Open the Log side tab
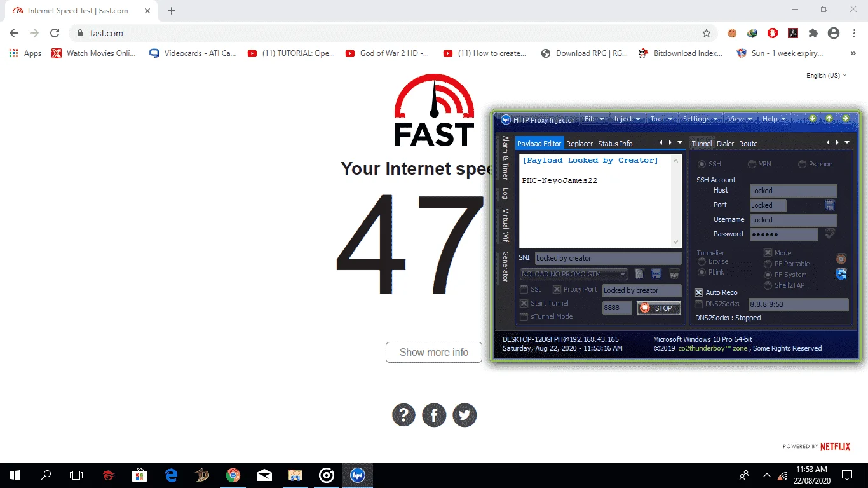868x488 pixels. (505, 193)
